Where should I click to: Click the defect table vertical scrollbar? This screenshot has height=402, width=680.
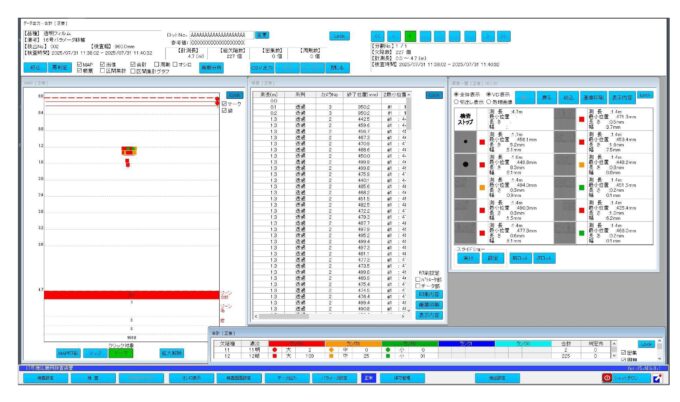(408, 200)
